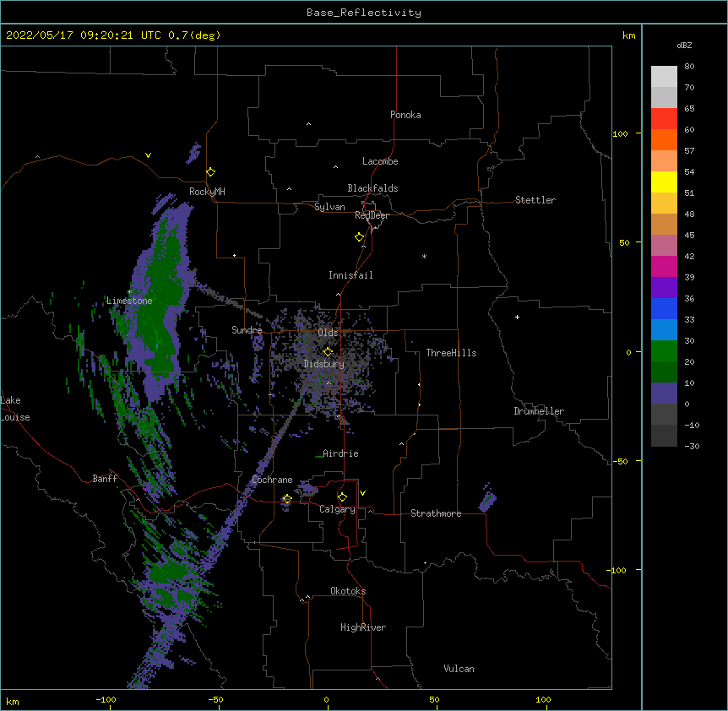Click the yellow diamond marker below RedDeer
The image size is (728, 711).
359,237
